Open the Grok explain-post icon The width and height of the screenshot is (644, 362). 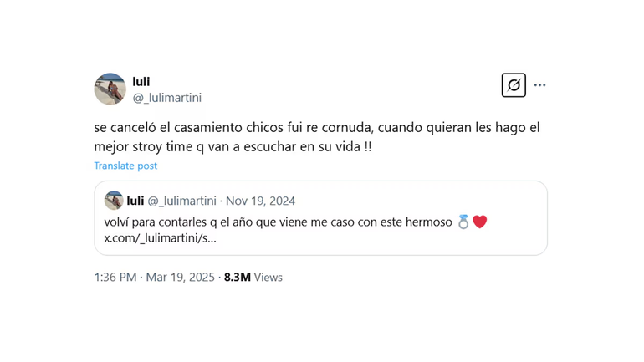click(x=514, y=85)
